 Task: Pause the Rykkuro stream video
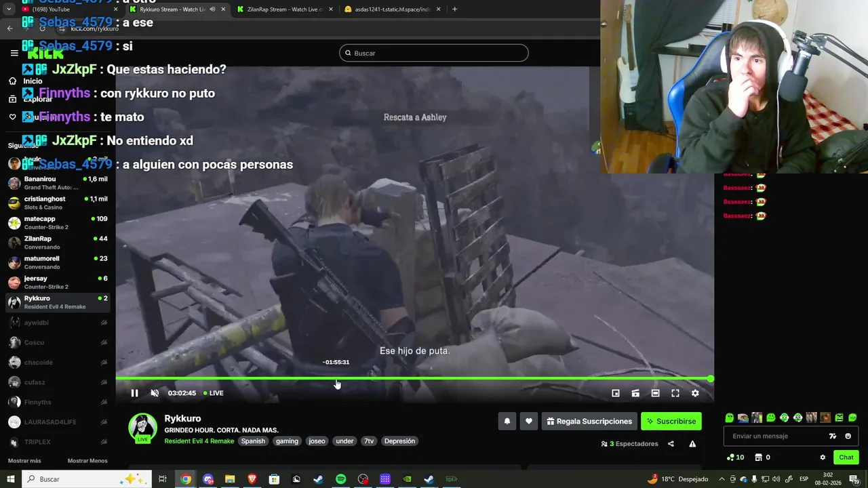click(x=134, y=393)
